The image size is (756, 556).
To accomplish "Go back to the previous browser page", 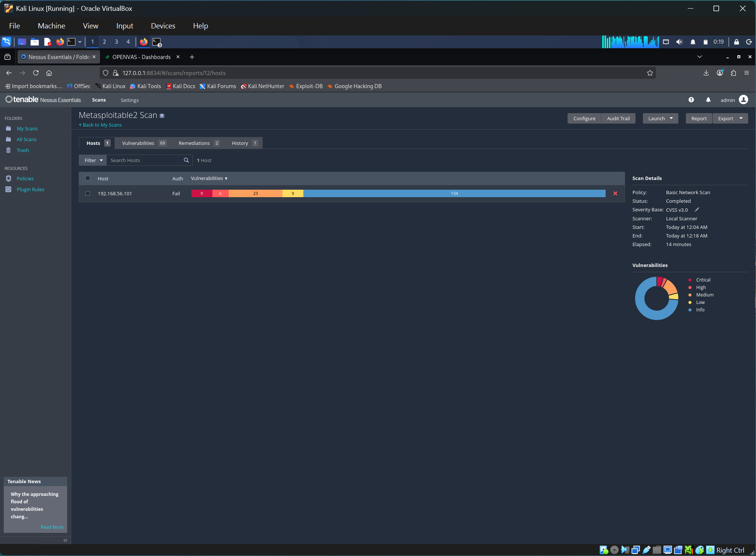I will (9, 73).
